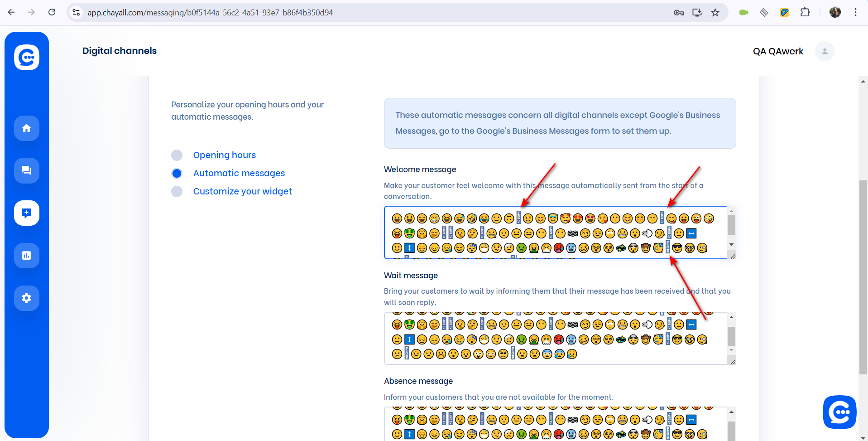This screenshot has height=441, width=868.
Task: Open the Customize your widget link
Action: click(243, 191)
